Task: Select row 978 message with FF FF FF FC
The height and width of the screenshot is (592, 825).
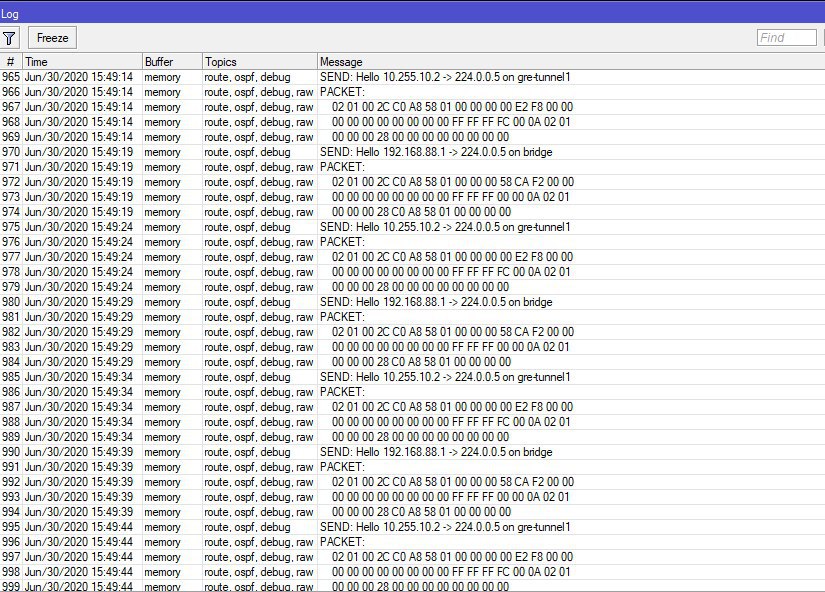Action: pyautogui.click(x=451, y=272)
